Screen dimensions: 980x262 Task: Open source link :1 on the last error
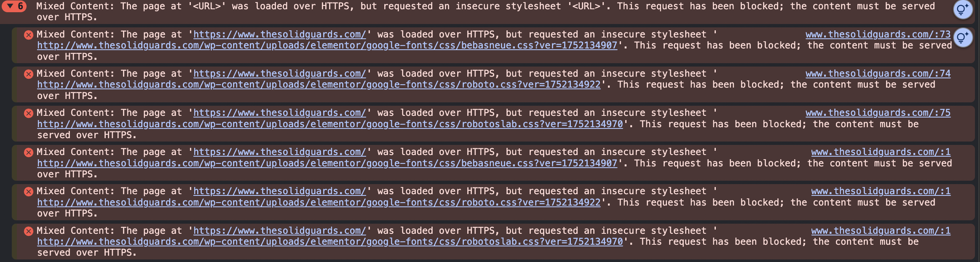click(881, 231)
